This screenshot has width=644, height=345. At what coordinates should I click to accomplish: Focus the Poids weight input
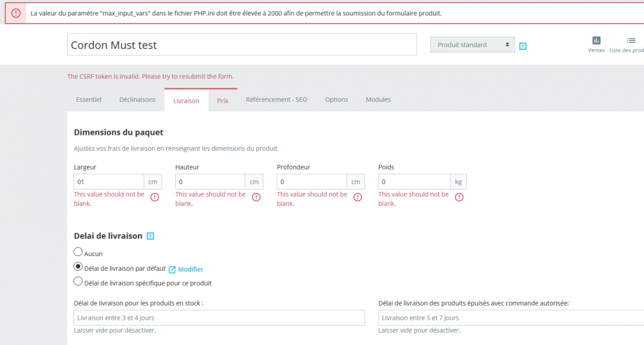(414, 182)
